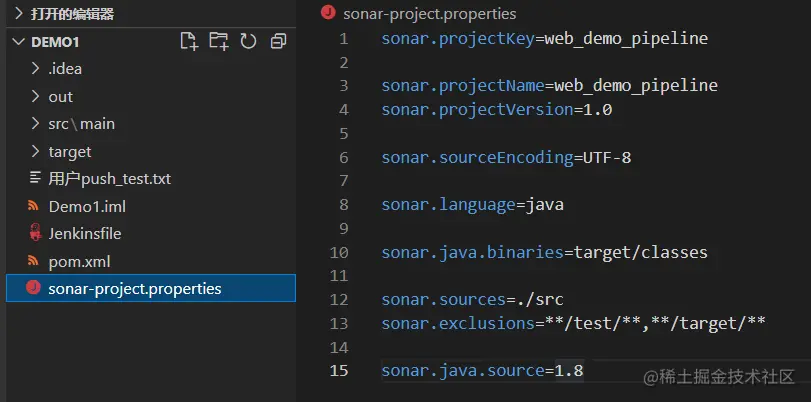Screen dimensions: 811x402
Task: Expand the .idea folder chevron
Action: pyautogui.click(x=35, y=68)
